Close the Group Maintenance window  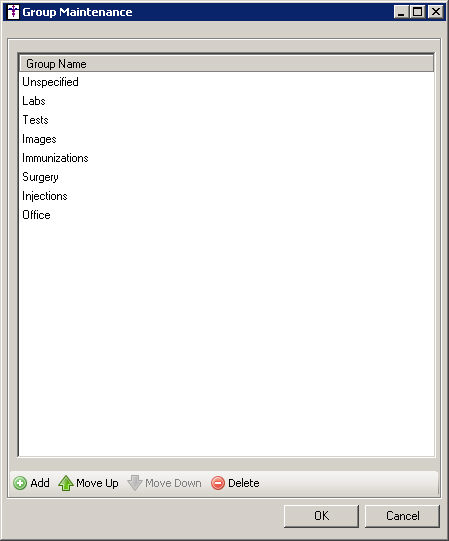(436, 12)
